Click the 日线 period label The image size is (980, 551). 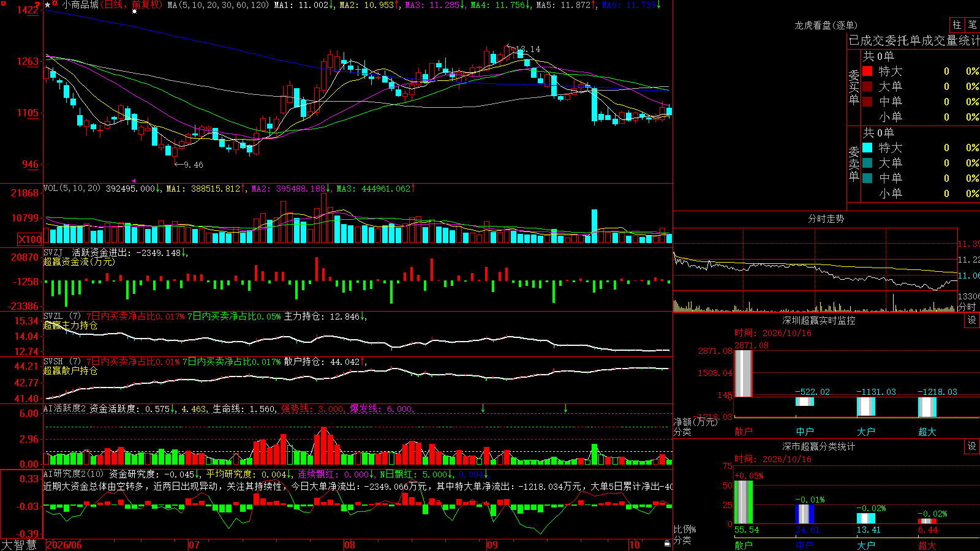click(114, 5)
